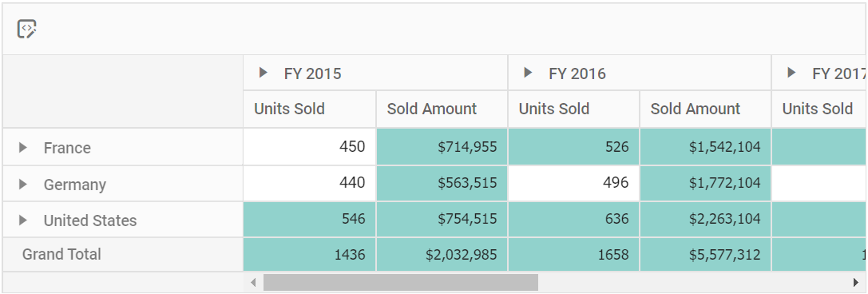Select cell with value $563,515
The height and width of the screenshot is (294, 868).
(x=442, y=183)
